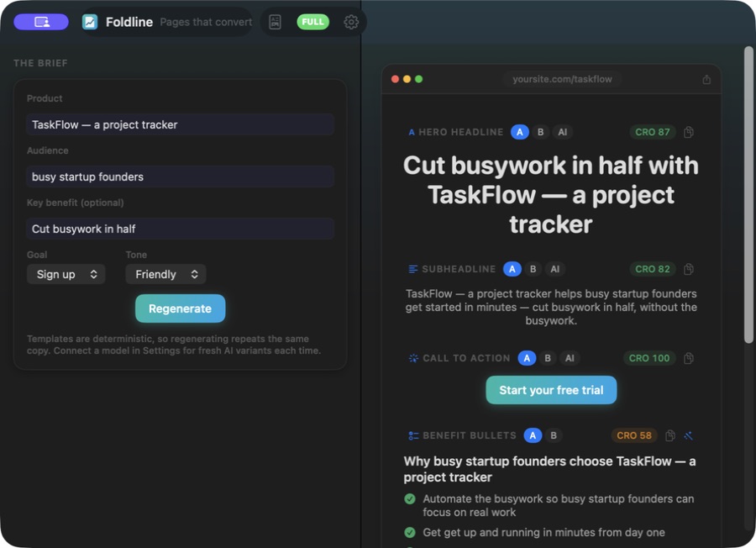Image resolution: width=756 pixels, height=548 pixels.
Task: Open the Goal dropdown showing Sign up
Action: 66,275
